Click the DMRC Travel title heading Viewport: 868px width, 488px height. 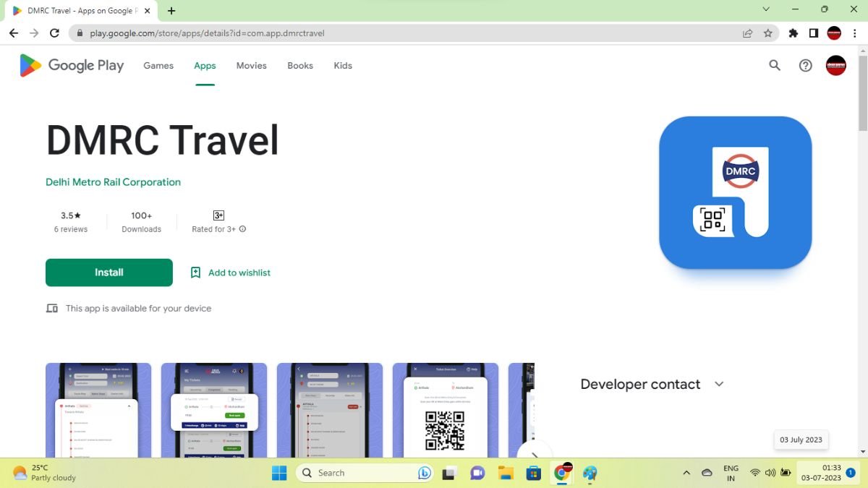tap(162, 140)
